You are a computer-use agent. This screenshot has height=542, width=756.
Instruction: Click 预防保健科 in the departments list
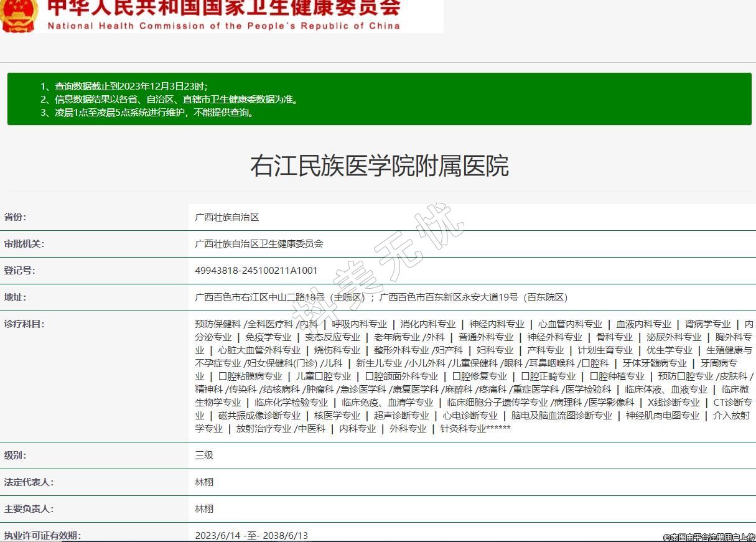[217, 324]
